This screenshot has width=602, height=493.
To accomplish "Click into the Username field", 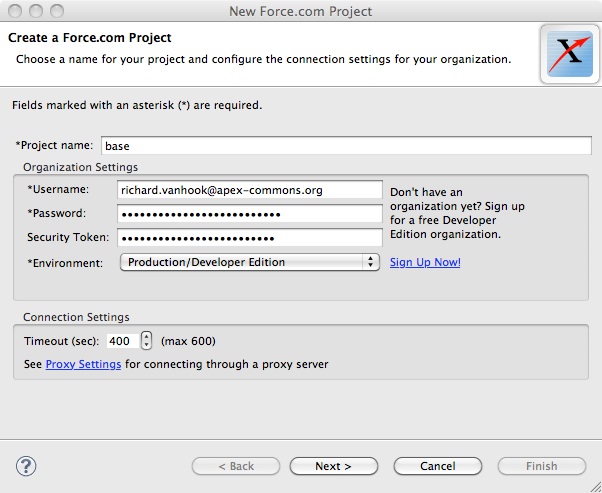I will pos(250,190).
